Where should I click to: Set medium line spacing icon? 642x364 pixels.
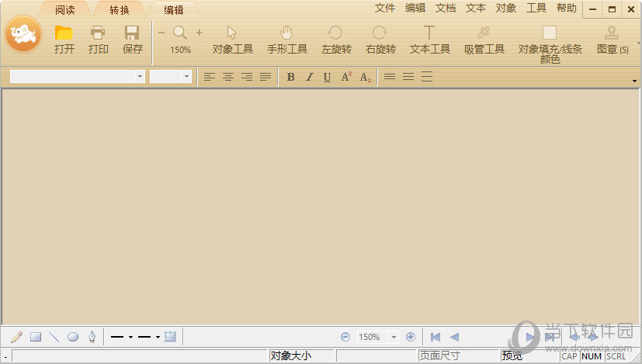pyautogui.click(x=408, y=77)
